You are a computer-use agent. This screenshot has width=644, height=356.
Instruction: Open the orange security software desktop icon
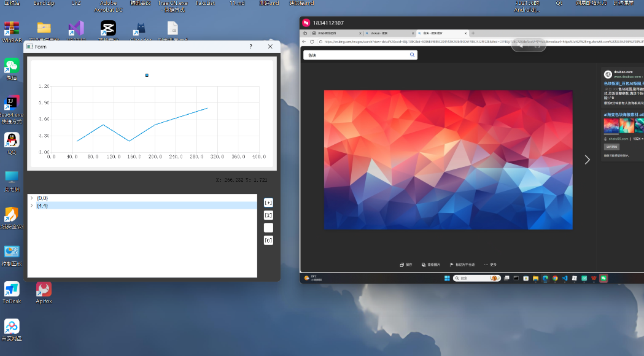pyautogui.click(x=12, y=218)
